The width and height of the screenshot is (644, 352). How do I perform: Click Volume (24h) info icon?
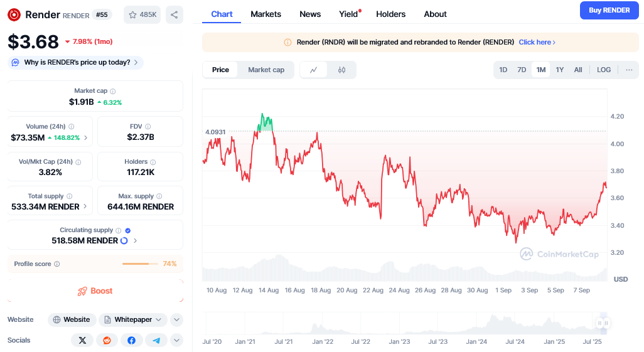[x=72, y=127]
